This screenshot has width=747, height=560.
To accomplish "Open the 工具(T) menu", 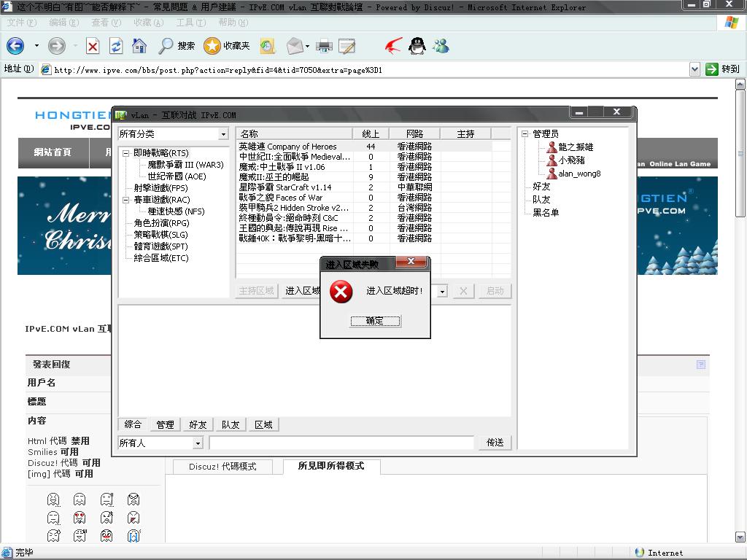I will (x=190, y=23).
